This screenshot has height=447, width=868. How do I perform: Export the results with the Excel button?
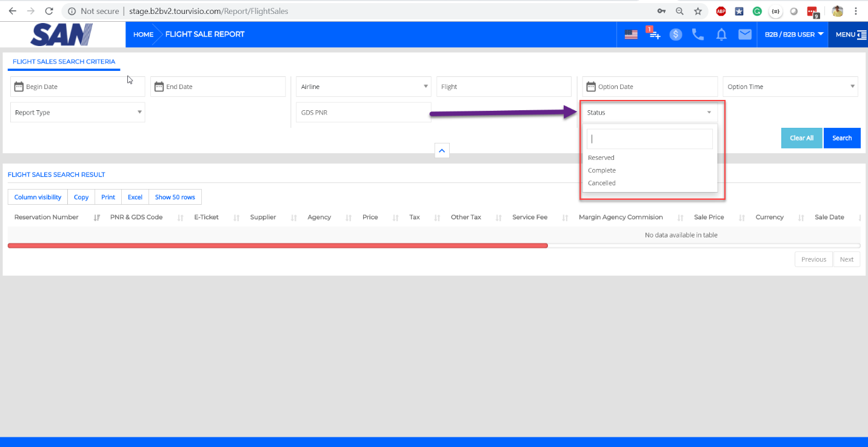click(x=135, y=197)
